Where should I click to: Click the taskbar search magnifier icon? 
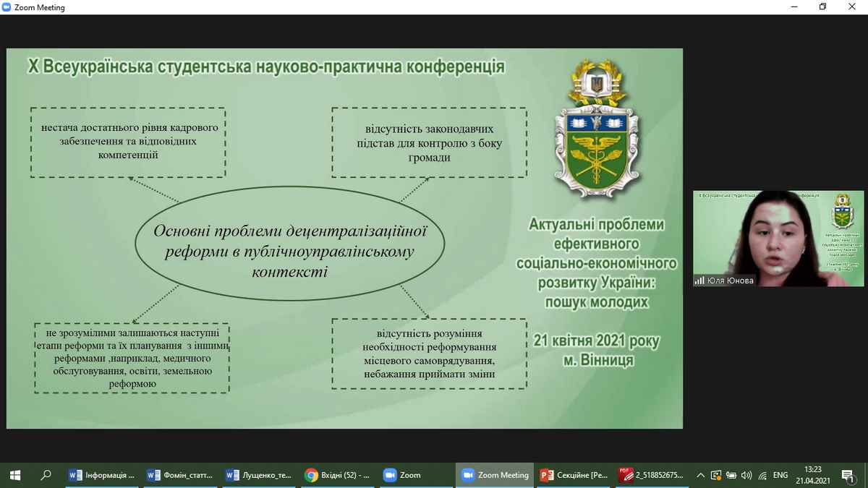[x=46, y=475]
